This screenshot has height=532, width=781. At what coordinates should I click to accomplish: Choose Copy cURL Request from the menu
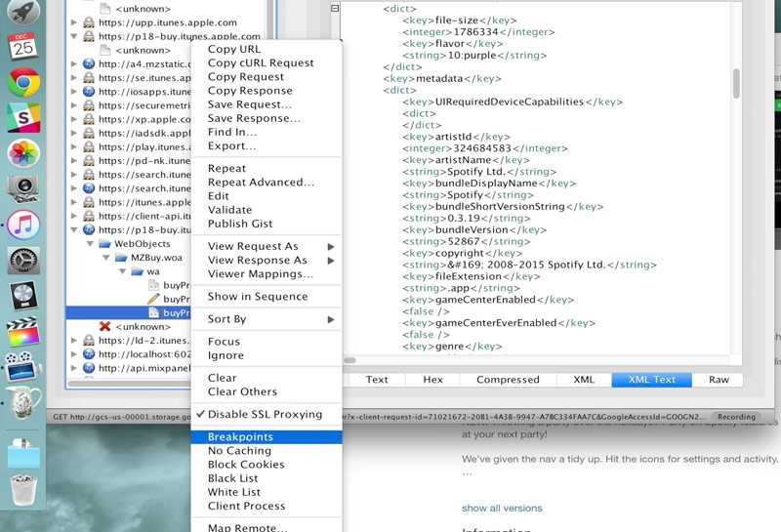(266, 63)
